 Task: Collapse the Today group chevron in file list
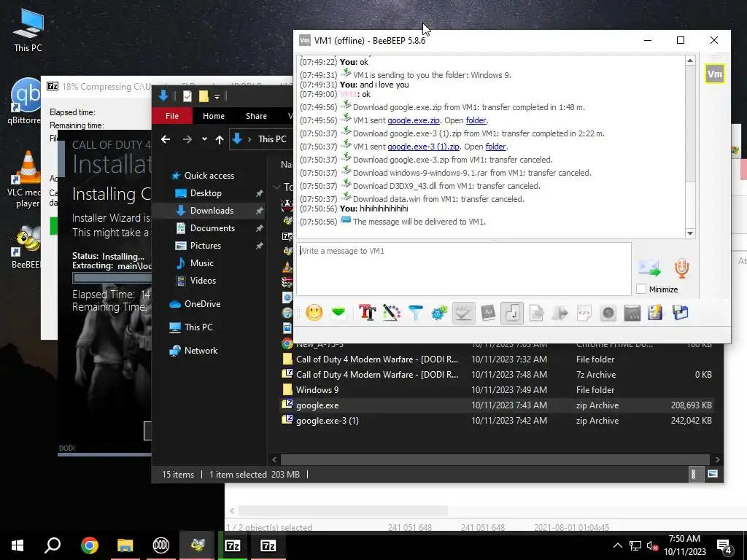pyautogui.click(x=276, y=187)
